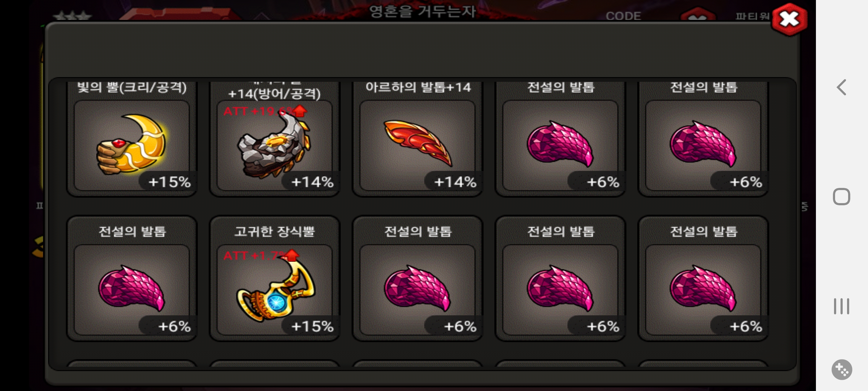The image size is (868, 391).
Task: Tap Android home button
Action: coord(842,197)
